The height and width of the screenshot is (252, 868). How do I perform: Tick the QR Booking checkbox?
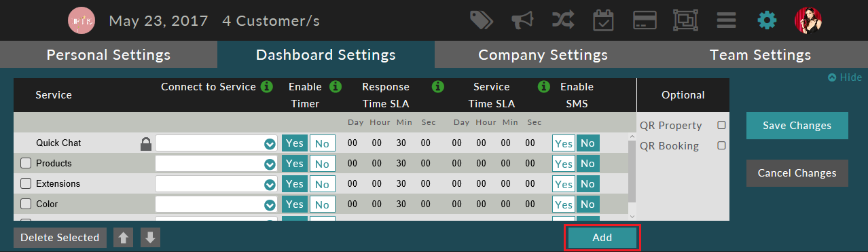pyautogui.click(x=722, y=145)
